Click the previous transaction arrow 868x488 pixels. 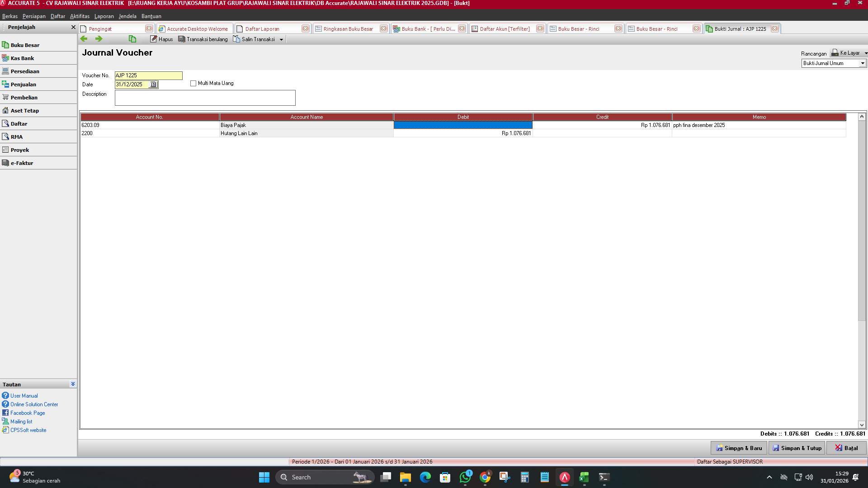[x=84, y=39]
